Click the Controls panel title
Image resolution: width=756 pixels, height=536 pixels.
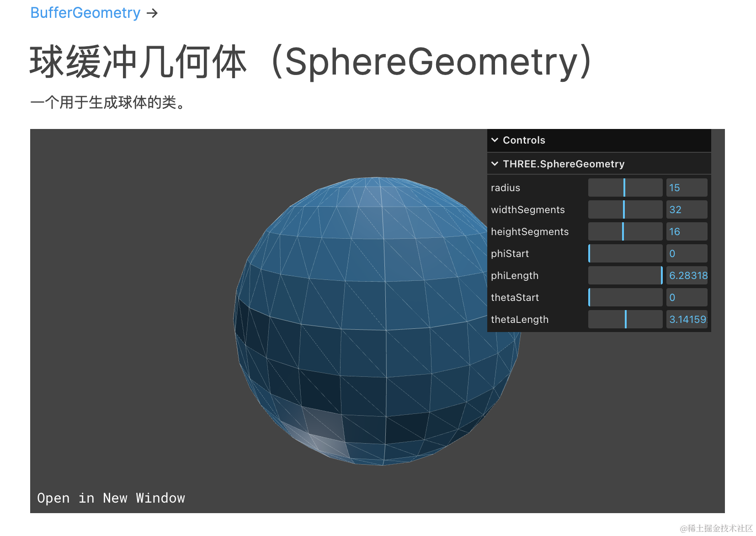point(524,140)
